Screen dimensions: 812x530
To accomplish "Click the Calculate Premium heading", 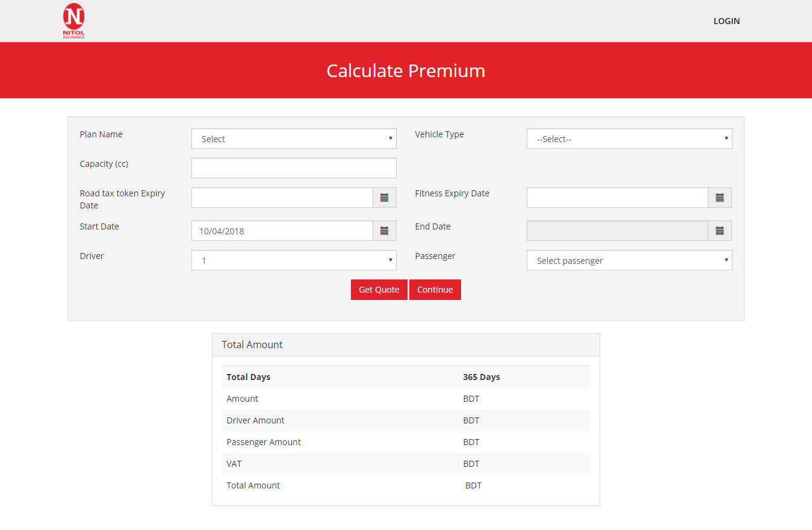I will coord(406,70).
